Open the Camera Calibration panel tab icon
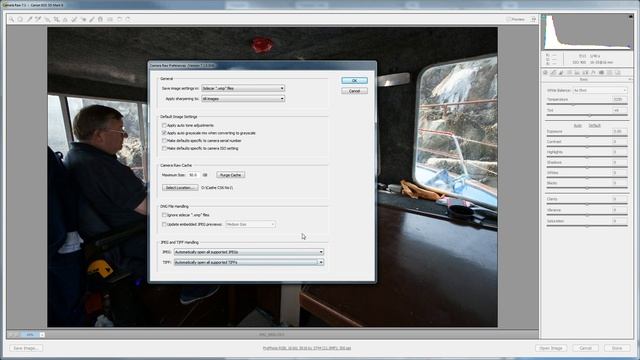 [601, 72]
